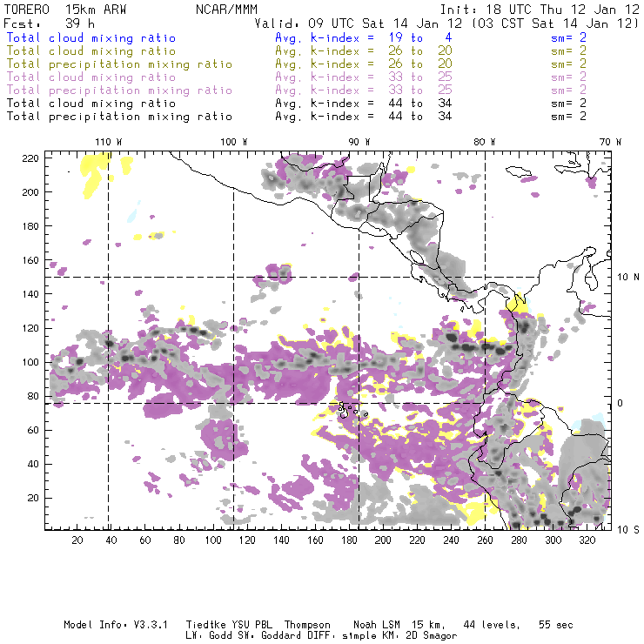644x644 pixels.
Task: Click the purple 'Total cloud mixing ratio' legend label
Action: [91, 77]
